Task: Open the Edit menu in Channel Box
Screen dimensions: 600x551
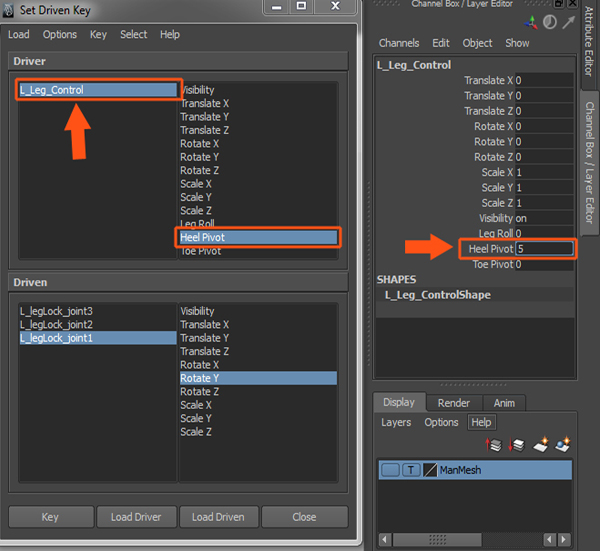Action: [441, 43]
